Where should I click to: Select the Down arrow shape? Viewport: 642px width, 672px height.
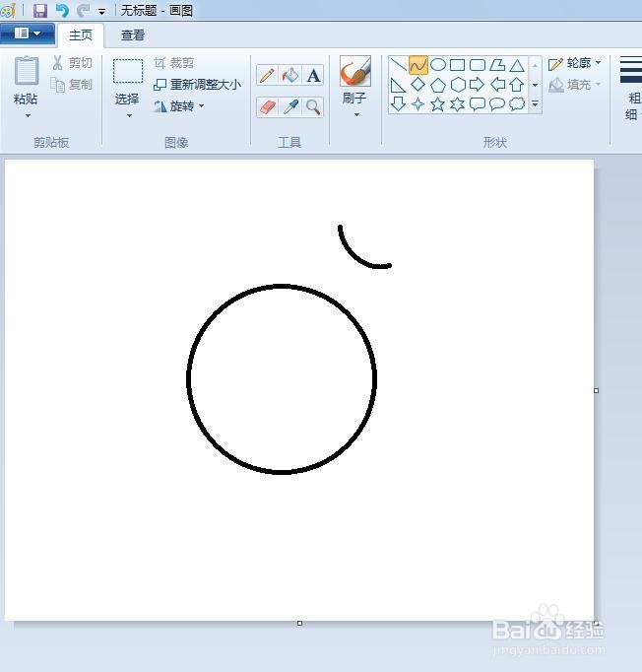tap(399, 103)
